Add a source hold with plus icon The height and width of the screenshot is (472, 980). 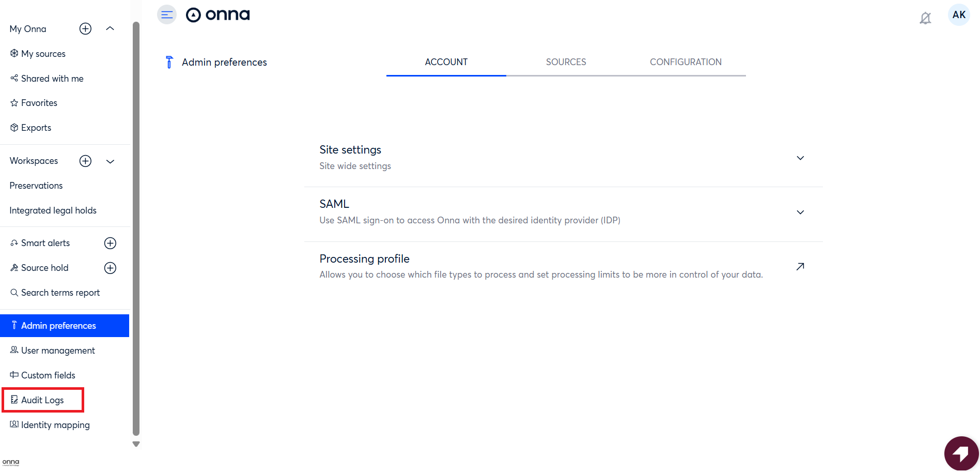[111, 268]
